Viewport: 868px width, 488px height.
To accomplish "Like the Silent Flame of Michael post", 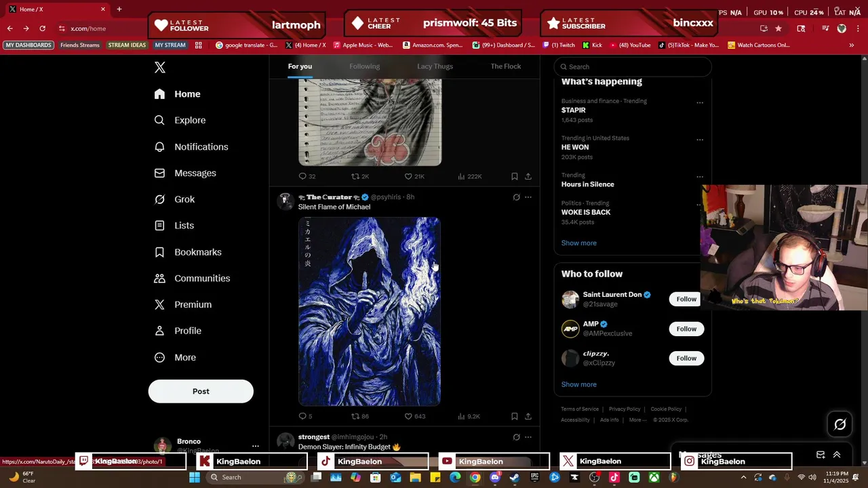I will click(414, 416).
